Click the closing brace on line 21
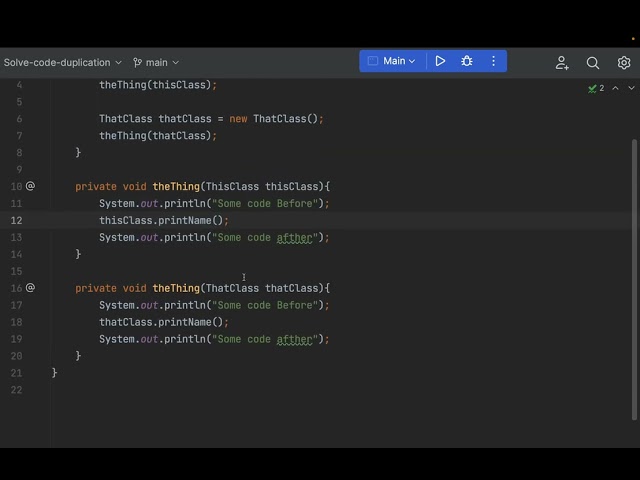Screen dimensions: 640x480 click(54, 373)
